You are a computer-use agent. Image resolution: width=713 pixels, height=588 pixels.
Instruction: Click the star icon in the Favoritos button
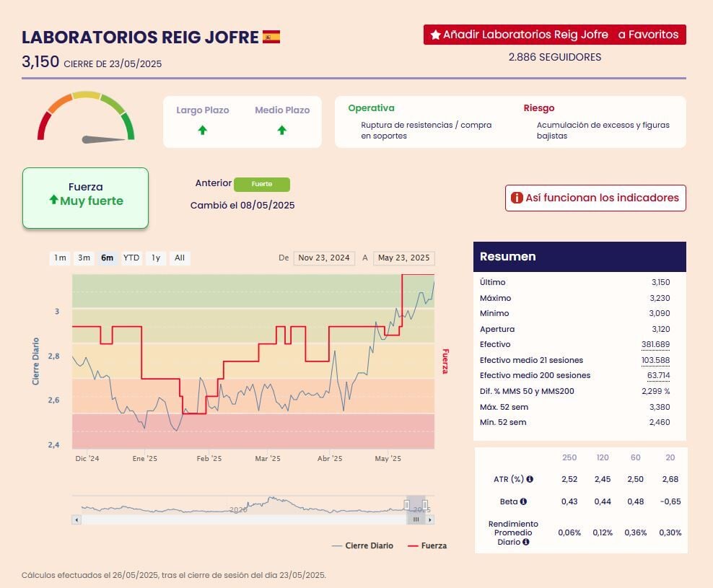coord(436,35)
